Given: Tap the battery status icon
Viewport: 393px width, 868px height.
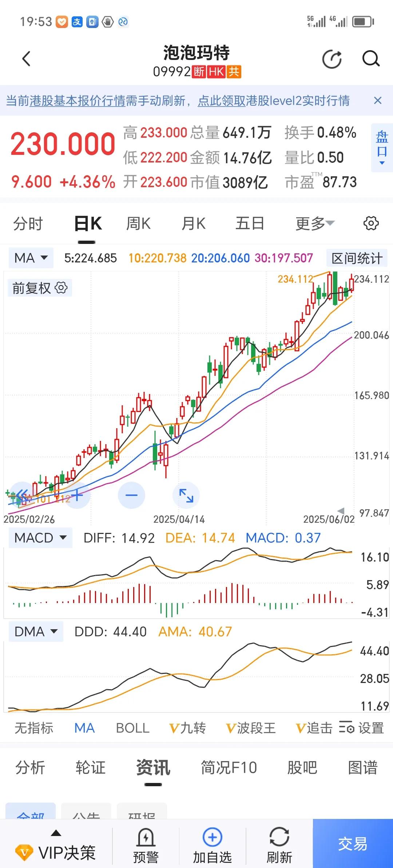Looking at the screenshot, I should click(363, 22).
